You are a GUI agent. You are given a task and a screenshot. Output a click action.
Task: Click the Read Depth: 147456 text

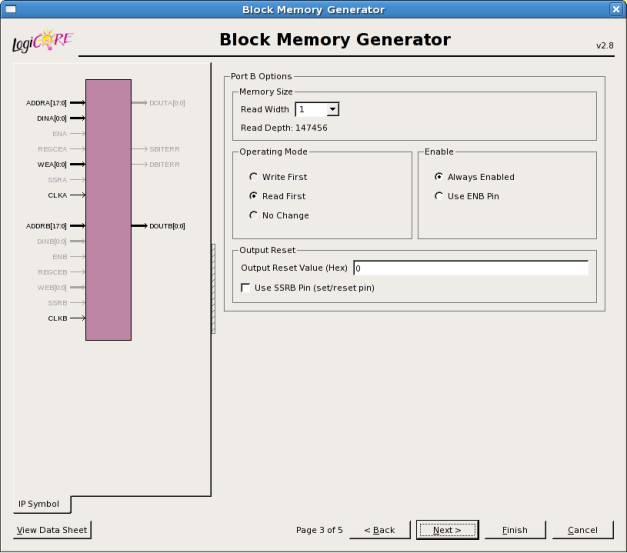pyautogui.click(x=284, y=128)
